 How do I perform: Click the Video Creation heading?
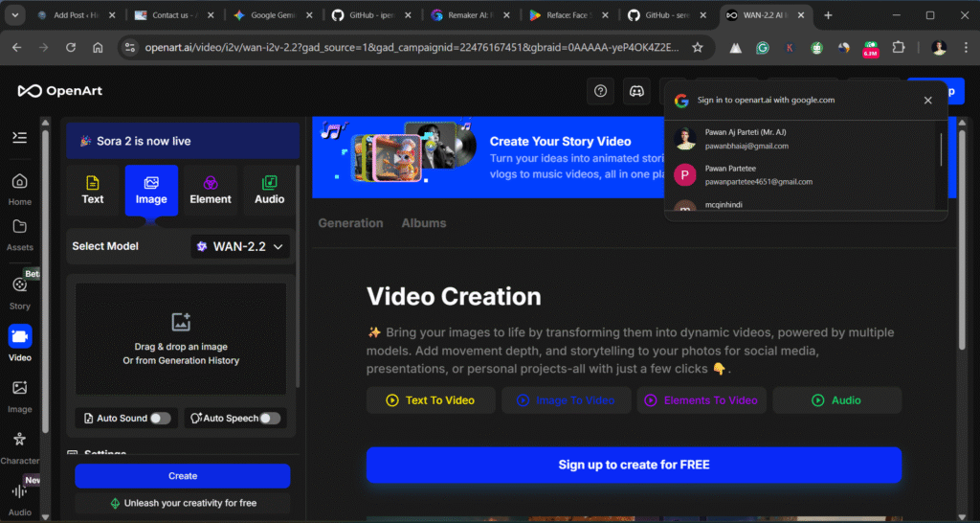454,297
